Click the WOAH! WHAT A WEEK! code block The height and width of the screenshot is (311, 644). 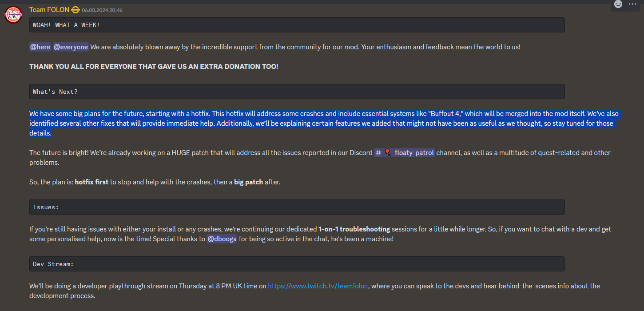pos(296,25)
